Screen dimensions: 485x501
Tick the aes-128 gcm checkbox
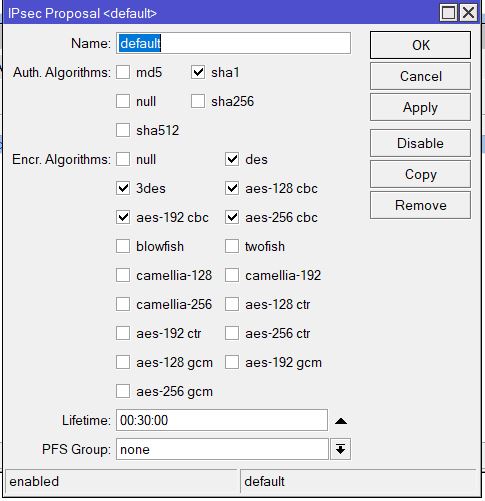tap(123, 362)
